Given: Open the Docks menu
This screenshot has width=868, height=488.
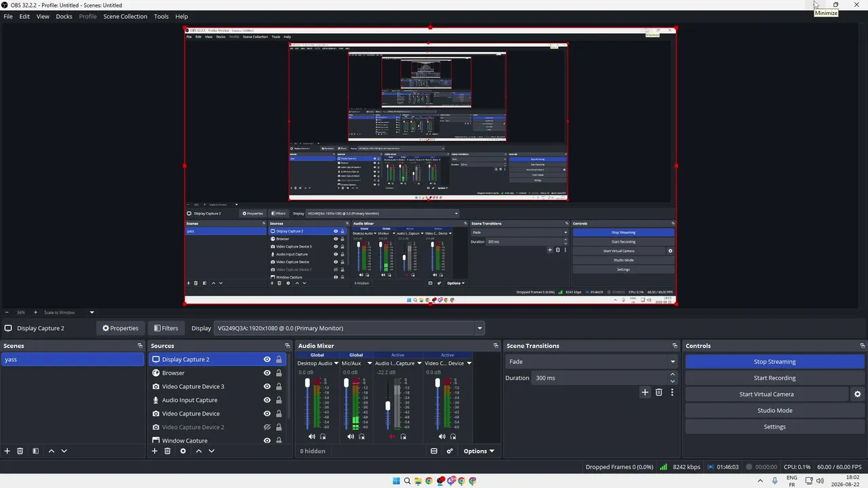Looking at the screenshot, I should click(x=64, y=16).
